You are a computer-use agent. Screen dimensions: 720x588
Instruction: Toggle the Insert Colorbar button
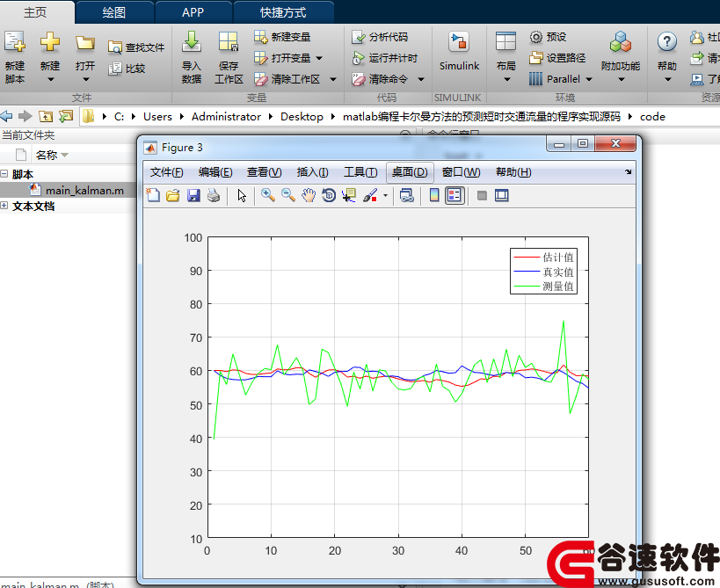point(434,195)
